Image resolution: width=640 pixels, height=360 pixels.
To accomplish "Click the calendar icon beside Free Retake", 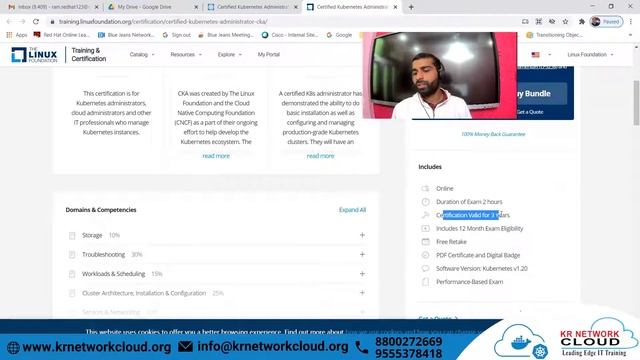I will point(425,242).
